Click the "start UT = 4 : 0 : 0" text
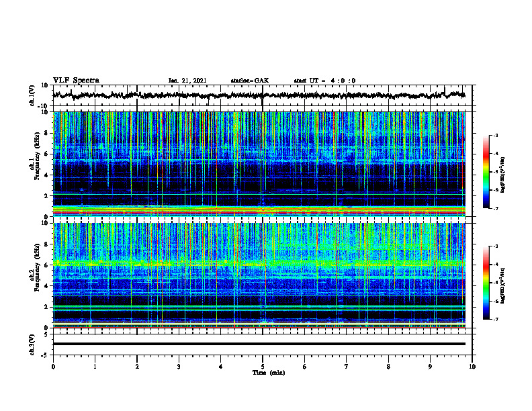The image size is (532, 411). click(x=324, y=81)
